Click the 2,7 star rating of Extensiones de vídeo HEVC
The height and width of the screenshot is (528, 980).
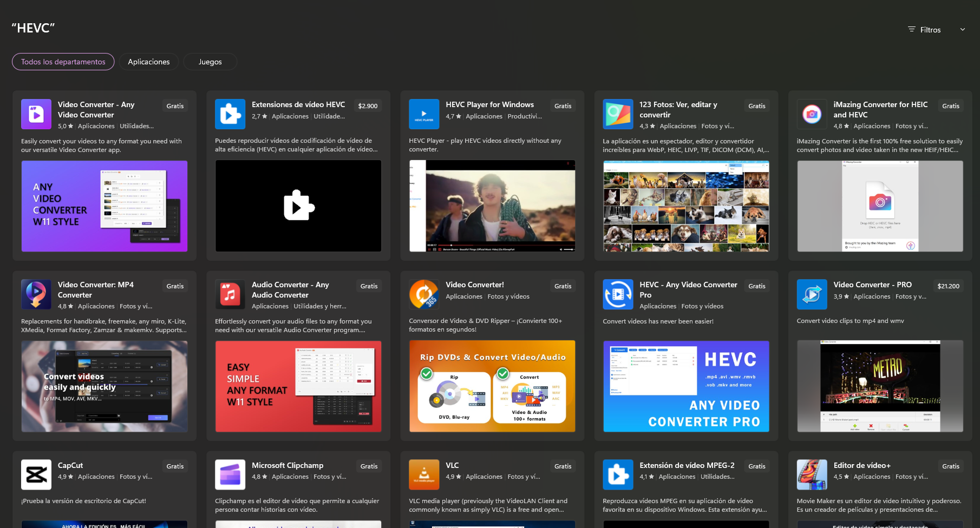click(259, 116)
